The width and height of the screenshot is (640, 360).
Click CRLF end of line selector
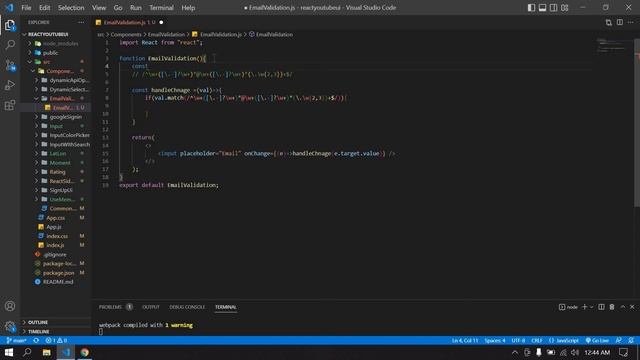[536, 340]
